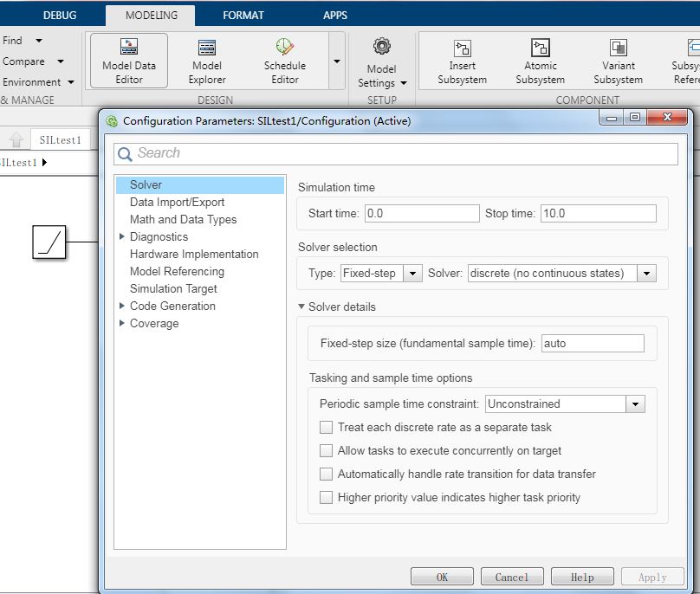Insert a Subsystem from the Component section

[462, 61]
